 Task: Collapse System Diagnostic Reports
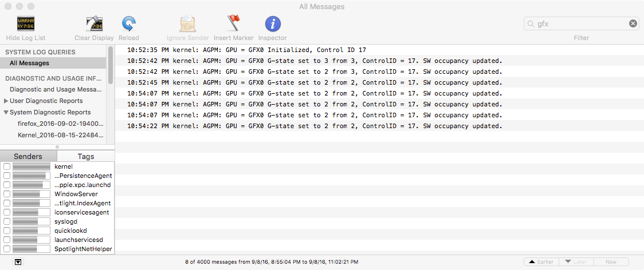coord(6,113)
